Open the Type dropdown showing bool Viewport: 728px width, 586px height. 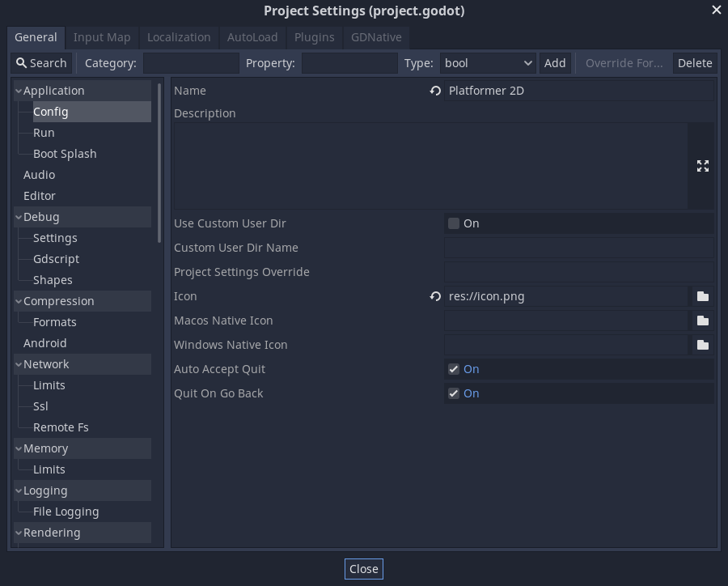[x=488, y=62]
